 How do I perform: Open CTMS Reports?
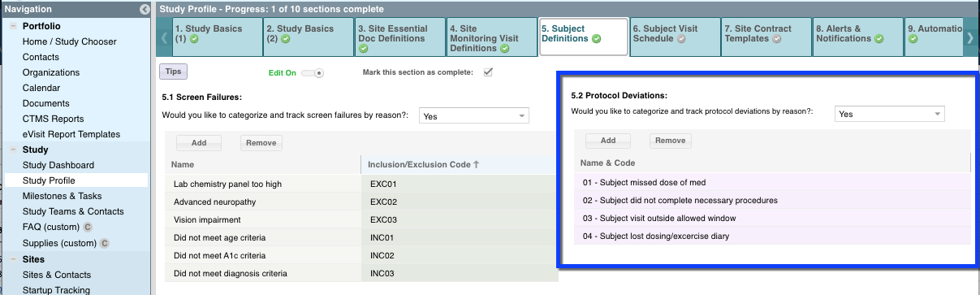coord(53,119)
